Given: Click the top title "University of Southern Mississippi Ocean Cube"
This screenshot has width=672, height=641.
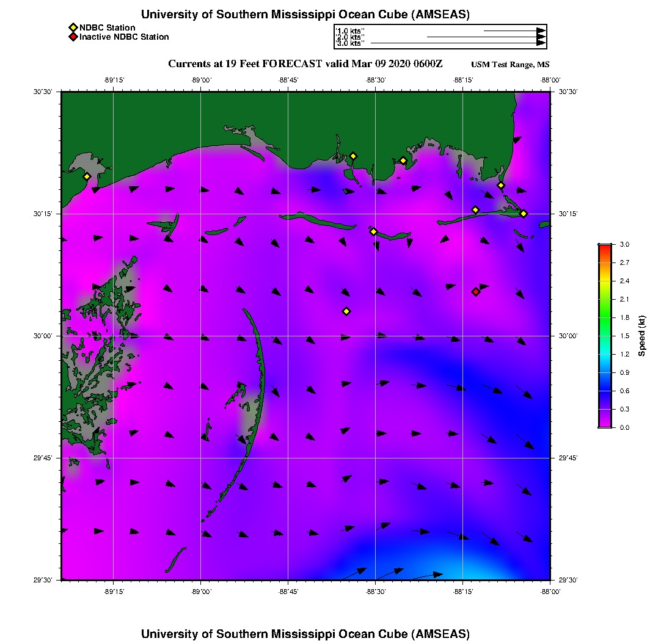Looking at the screenshot, I should click(305, 15).
